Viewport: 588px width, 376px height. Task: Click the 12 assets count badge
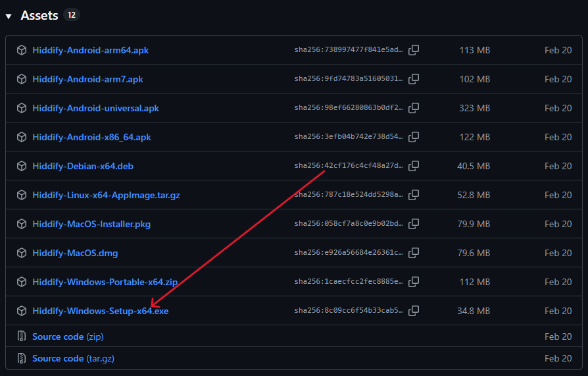click(x=72, y=15)
